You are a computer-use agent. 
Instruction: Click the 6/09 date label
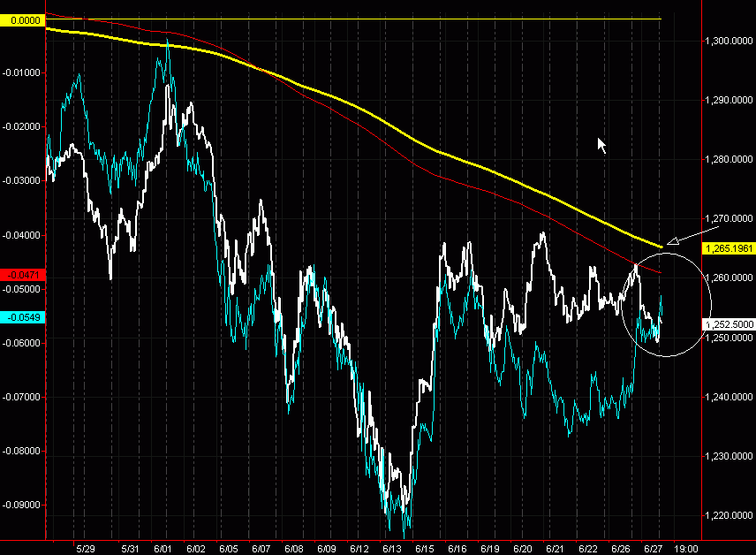coord(327,549)
